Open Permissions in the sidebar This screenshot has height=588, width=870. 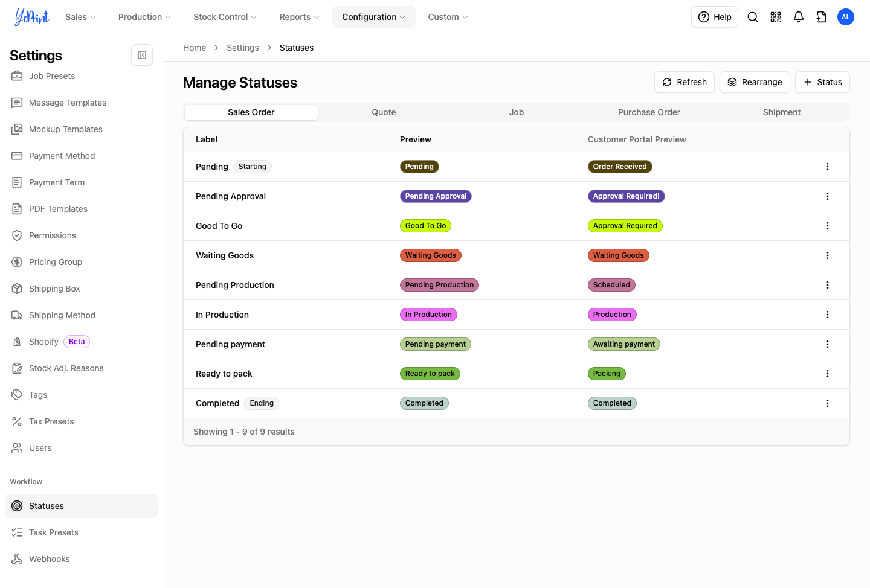[x=81, y=235]
